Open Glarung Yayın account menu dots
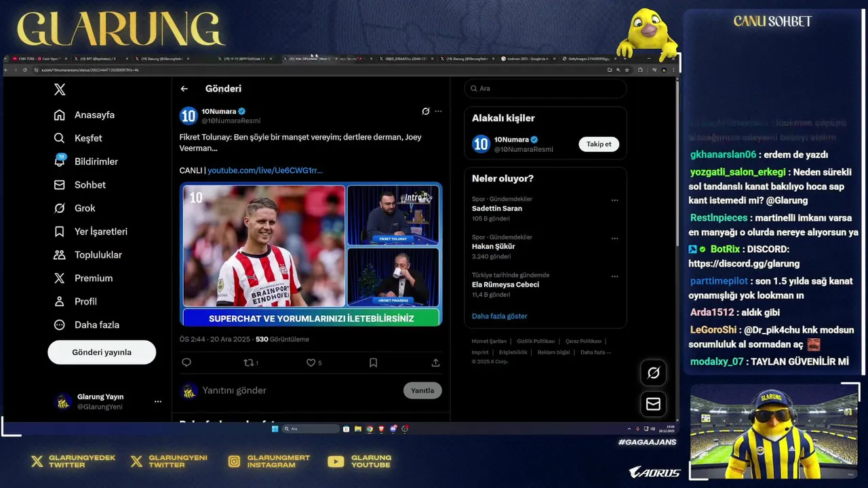 coord(158,402)
